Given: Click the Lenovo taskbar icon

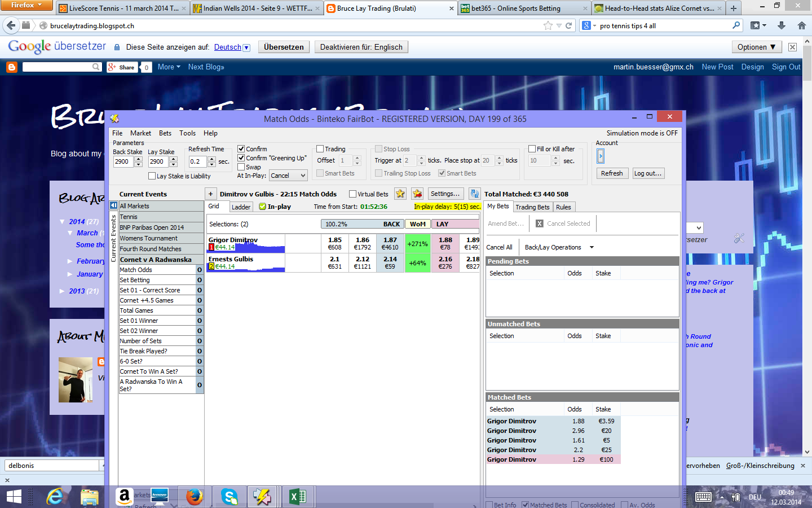Looking at the screenshot, I should [160, 495].
